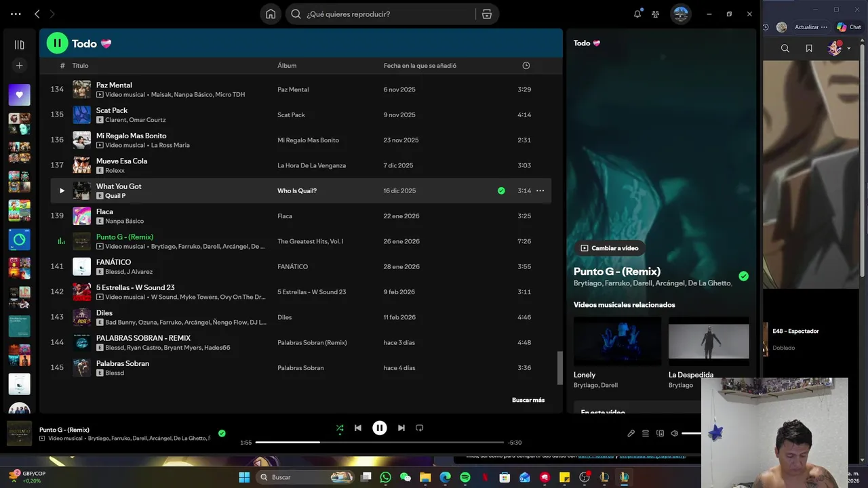Select the track FANÁTICO

(301, 267)
